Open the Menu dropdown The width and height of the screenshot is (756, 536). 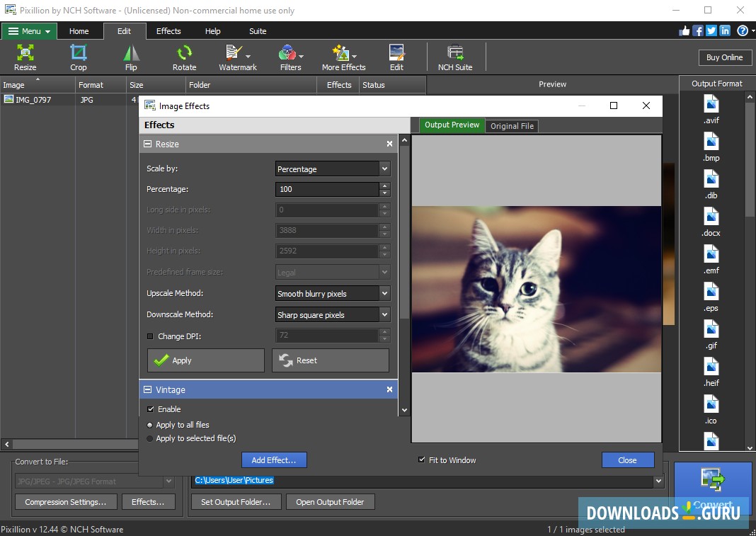point(29,30)
